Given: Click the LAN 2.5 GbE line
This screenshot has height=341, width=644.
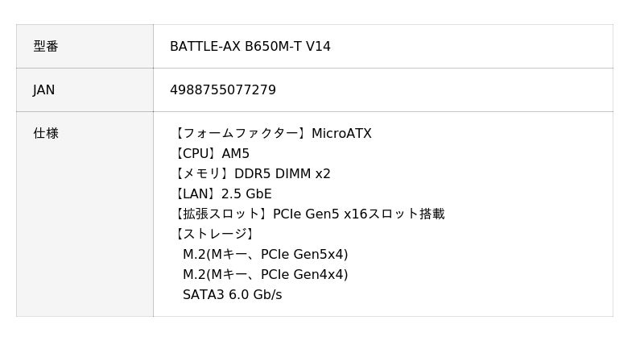Looking at the screenshot, I should (x=222, y=193).
